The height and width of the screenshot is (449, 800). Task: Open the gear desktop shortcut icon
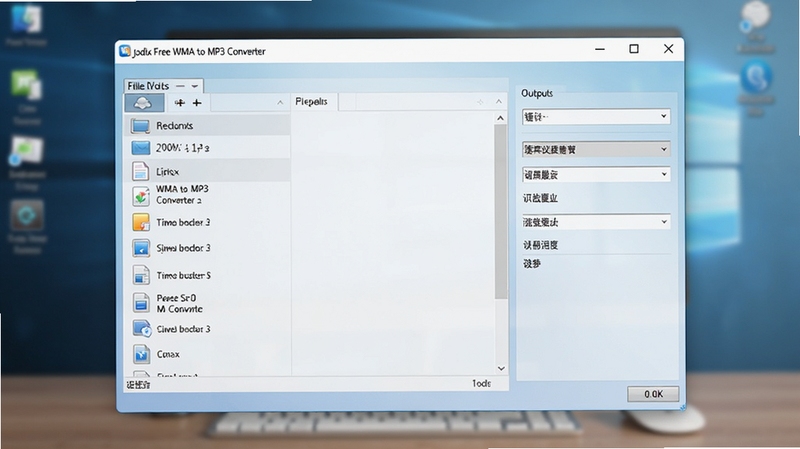[27, 215]
